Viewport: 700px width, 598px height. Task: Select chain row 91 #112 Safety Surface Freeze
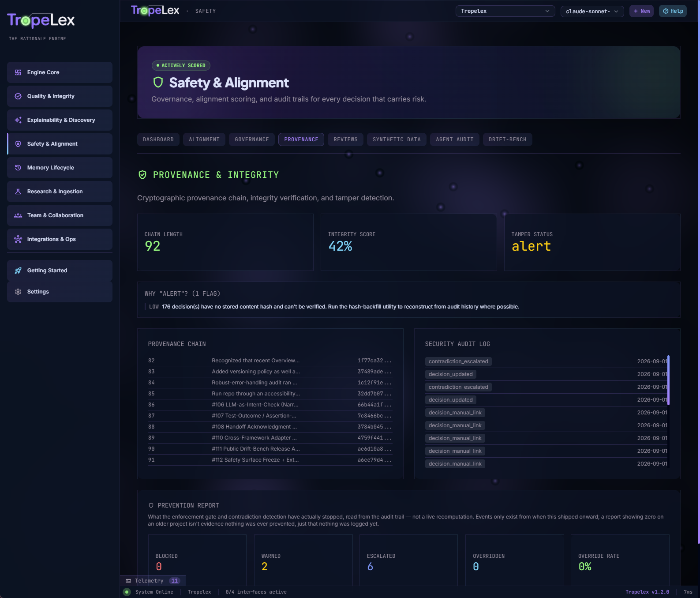(x=270, y=460)
